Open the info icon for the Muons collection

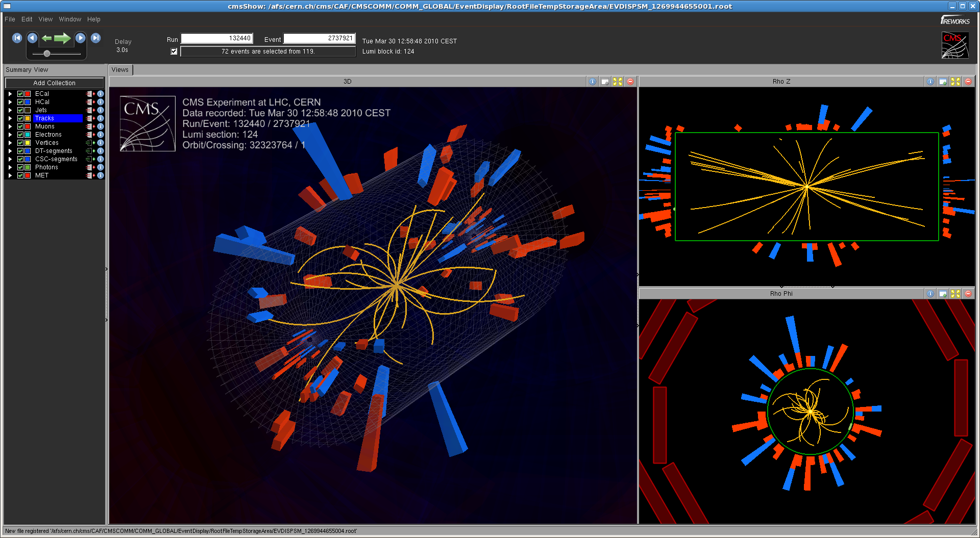tap(101, 126)
